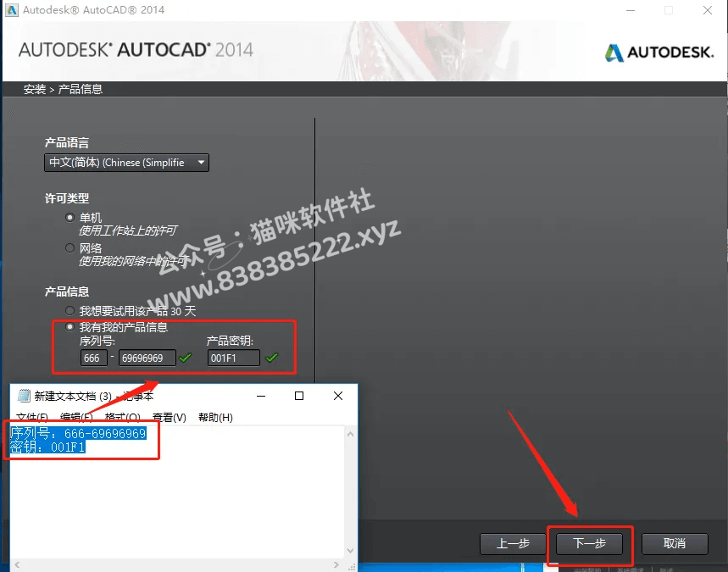The height and width of the screenshot is (572, 728).
Task: Click the serial number field containing 69696969
Action: point(147,358)
